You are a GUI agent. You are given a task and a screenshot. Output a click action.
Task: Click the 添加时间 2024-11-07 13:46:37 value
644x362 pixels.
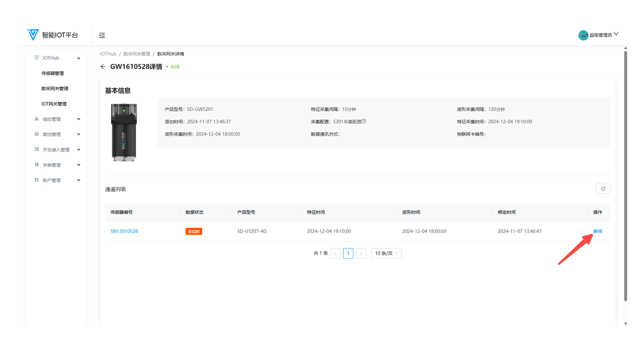click(x=209, y=122)
